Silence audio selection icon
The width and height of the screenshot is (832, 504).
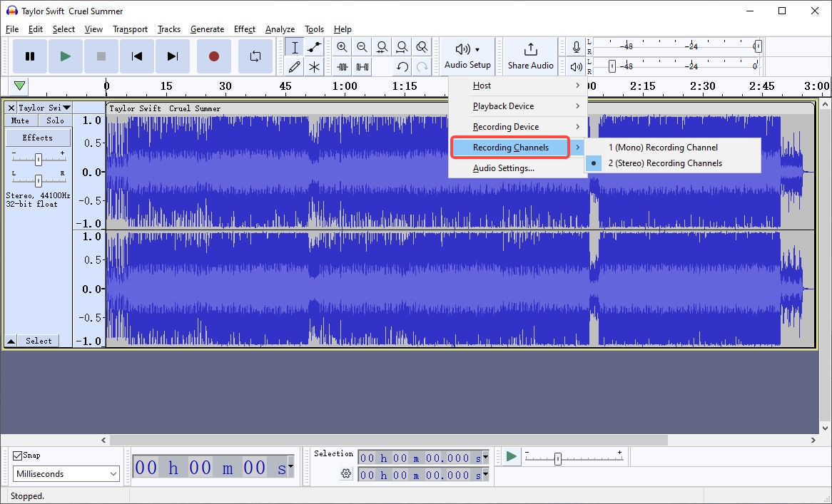[362, 67]
